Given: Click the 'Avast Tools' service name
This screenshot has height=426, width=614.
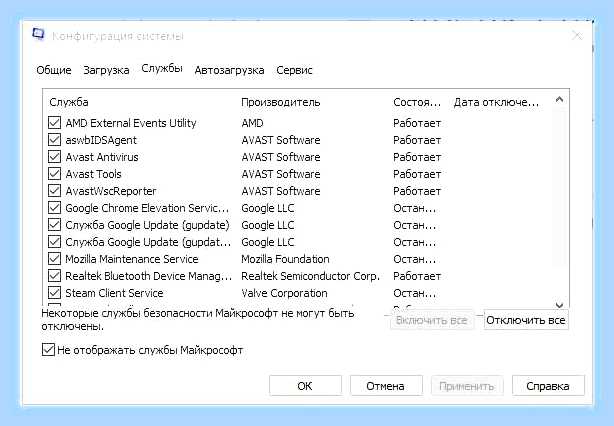Looking at the screenshot, I should point(93,174).
